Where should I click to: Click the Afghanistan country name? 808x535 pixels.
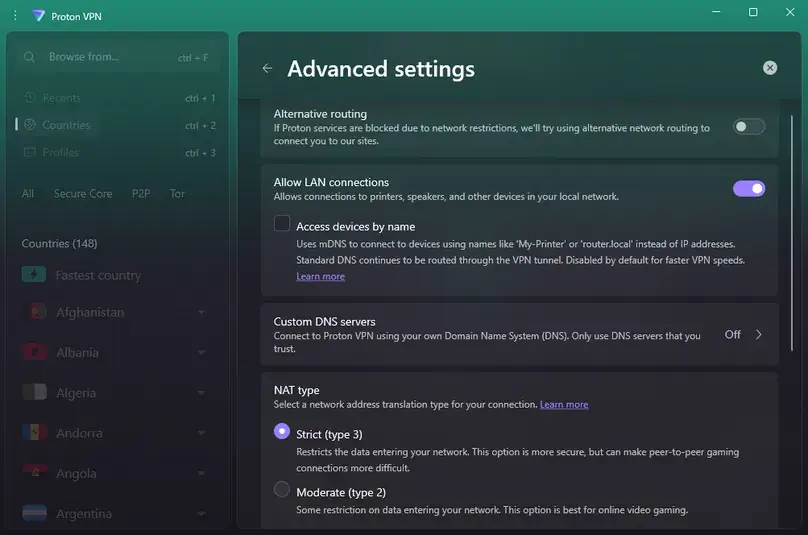click(90, 312)
